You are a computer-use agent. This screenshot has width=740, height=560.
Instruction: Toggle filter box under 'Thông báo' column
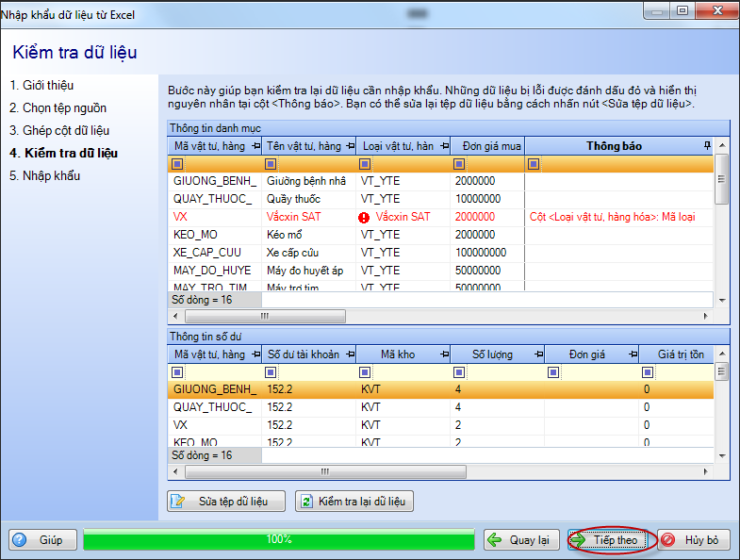click(534, 164)
